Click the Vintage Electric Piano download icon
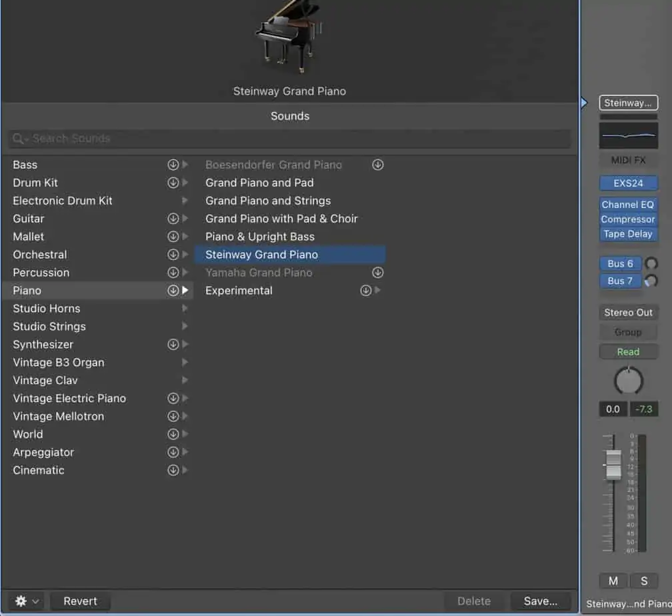Viewport: 672px width, 616px height. click(x=173, y=398)
